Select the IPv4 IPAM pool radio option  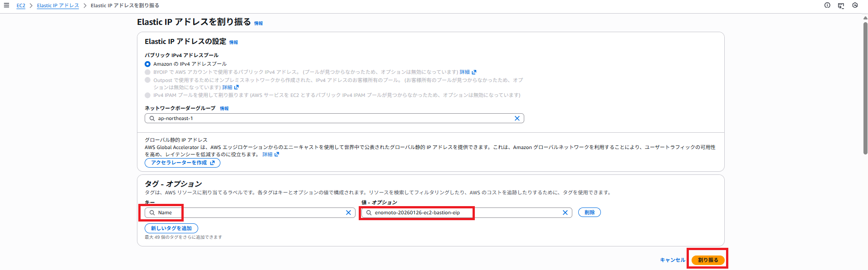[x=147, y=95]
